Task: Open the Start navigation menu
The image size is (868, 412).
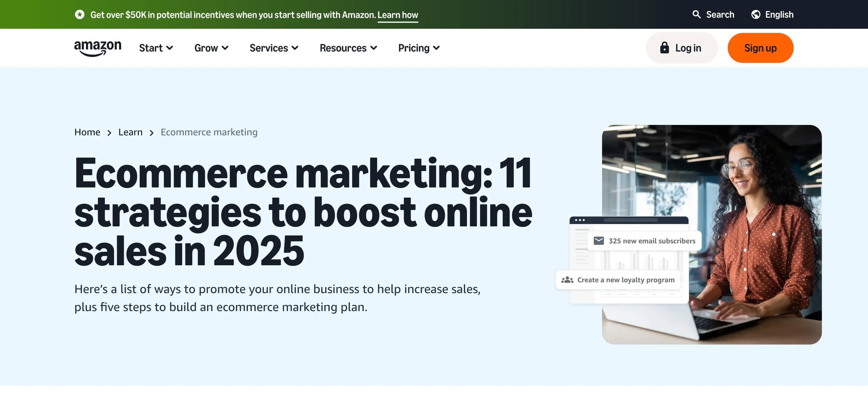Action: [x=156, y=48]
